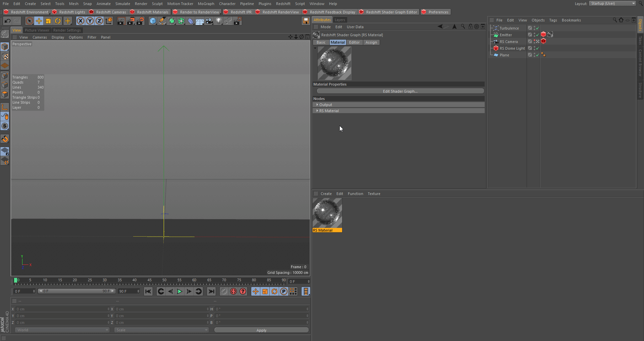Toggle Parameter (P) keyframe recording

284,291
